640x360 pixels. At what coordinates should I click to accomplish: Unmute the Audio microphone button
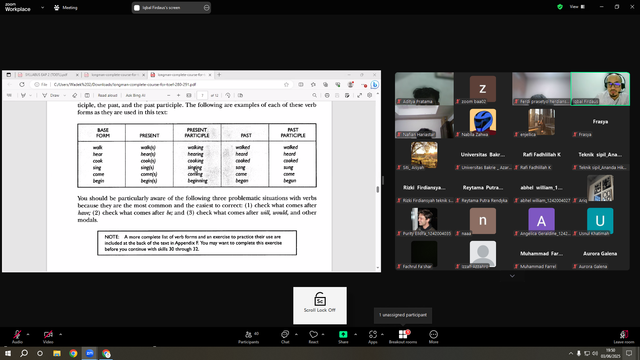click(x=17, y=336)
